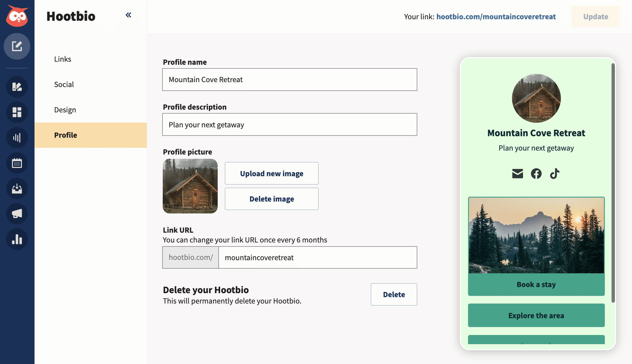Select the compose/edit post icon
This screenshot has width=632, height=364.
17,46
